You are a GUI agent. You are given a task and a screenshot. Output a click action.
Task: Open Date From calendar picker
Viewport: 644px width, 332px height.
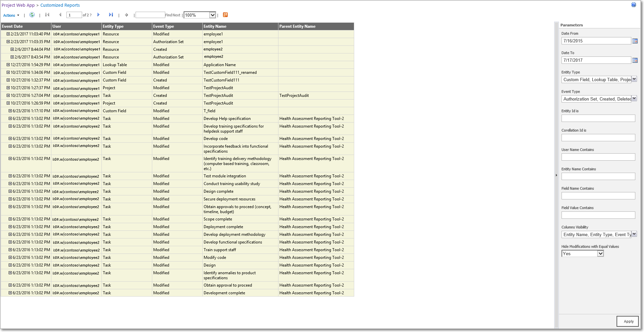(x=635, y=41)
